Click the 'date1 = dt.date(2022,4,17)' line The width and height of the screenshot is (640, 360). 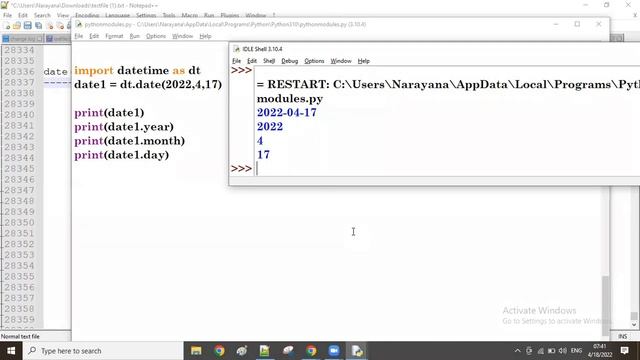click(x=148, y=84)
